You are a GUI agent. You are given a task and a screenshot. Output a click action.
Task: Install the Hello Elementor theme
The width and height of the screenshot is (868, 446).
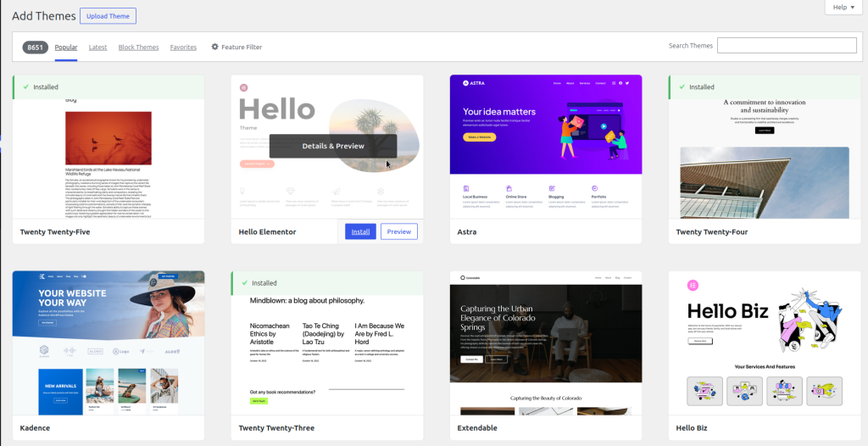click(360, 231)
